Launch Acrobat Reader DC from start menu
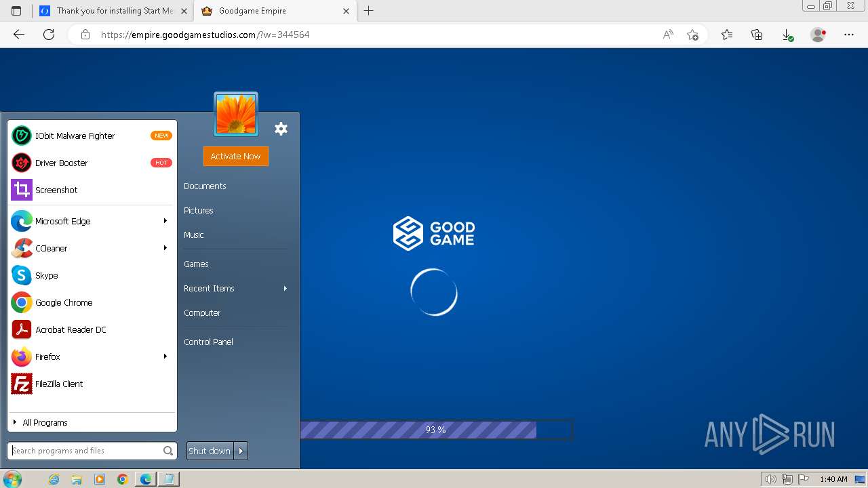Screen dimensions: 868x488 [92, 329]
